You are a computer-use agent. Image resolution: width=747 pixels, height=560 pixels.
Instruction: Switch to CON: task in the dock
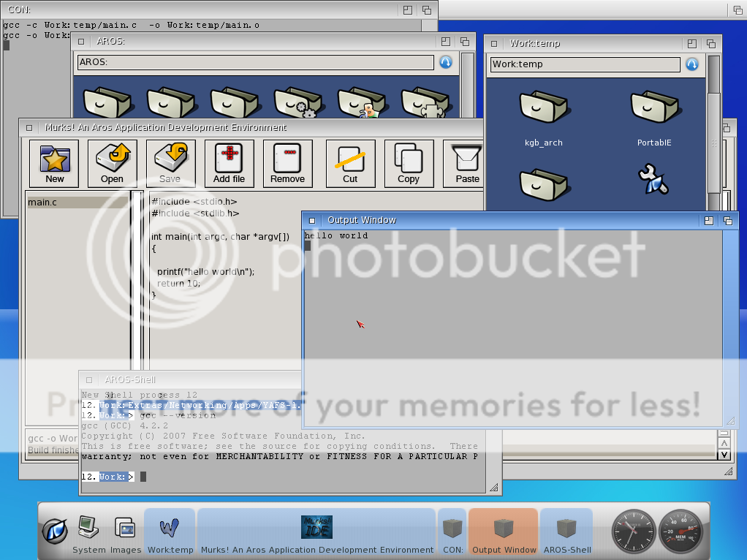pos(452,532)
